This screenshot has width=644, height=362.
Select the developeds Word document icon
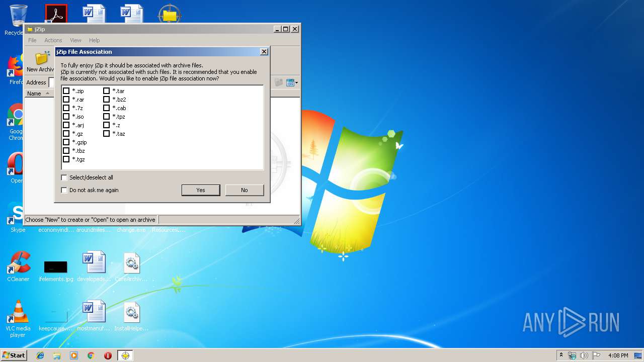[94, 266]
